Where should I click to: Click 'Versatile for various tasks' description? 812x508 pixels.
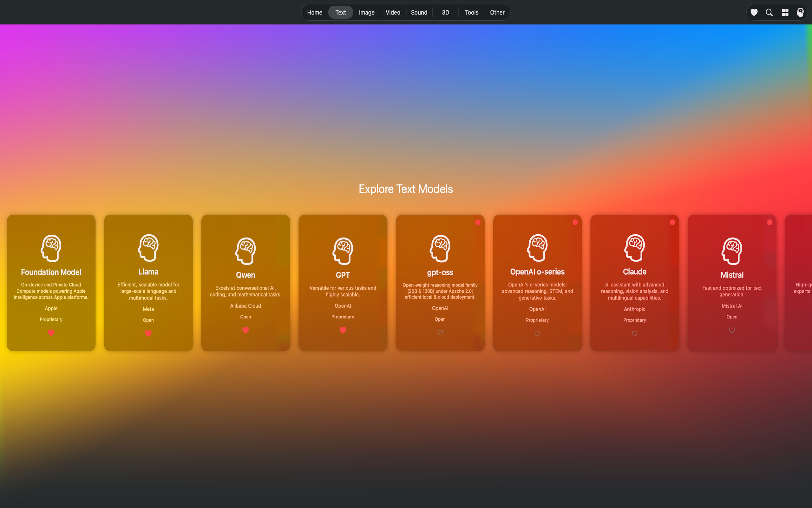point(343,291)
